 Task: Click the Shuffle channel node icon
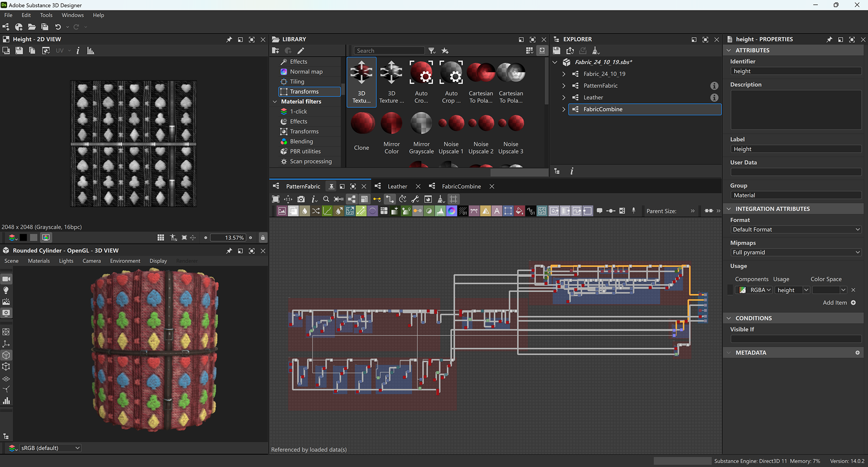tap(316, 211)
